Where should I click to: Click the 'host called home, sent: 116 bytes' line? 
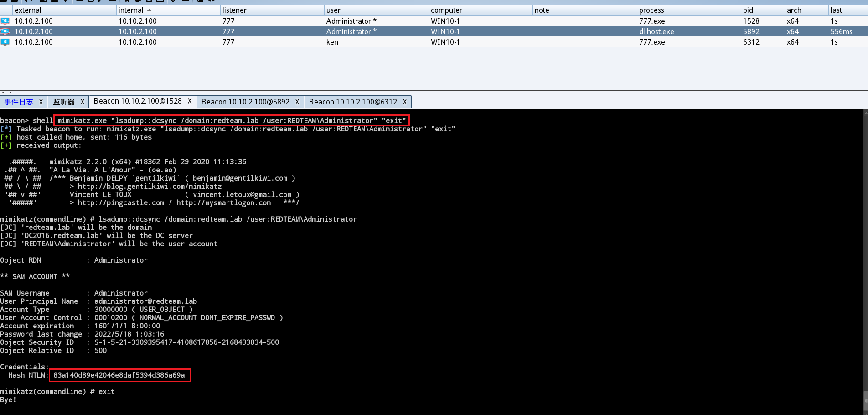(76, 137)
